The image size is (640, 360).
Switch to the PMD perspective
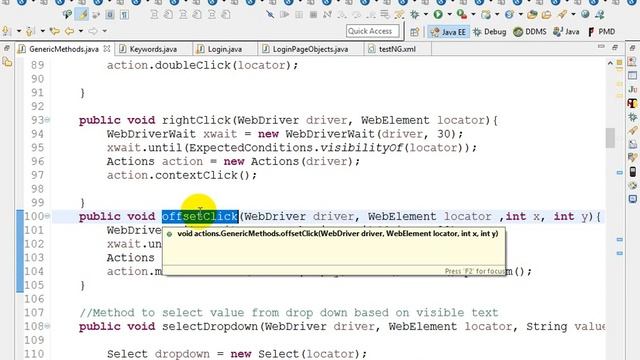click(x=601, y=32)
